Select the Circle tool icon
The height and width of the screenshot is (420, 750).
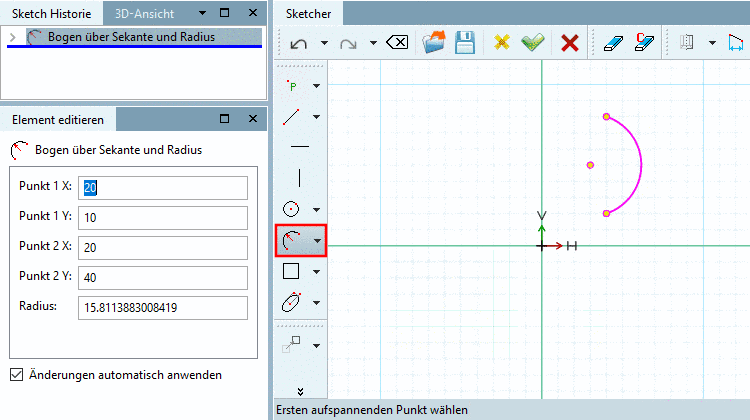[291, 210]
